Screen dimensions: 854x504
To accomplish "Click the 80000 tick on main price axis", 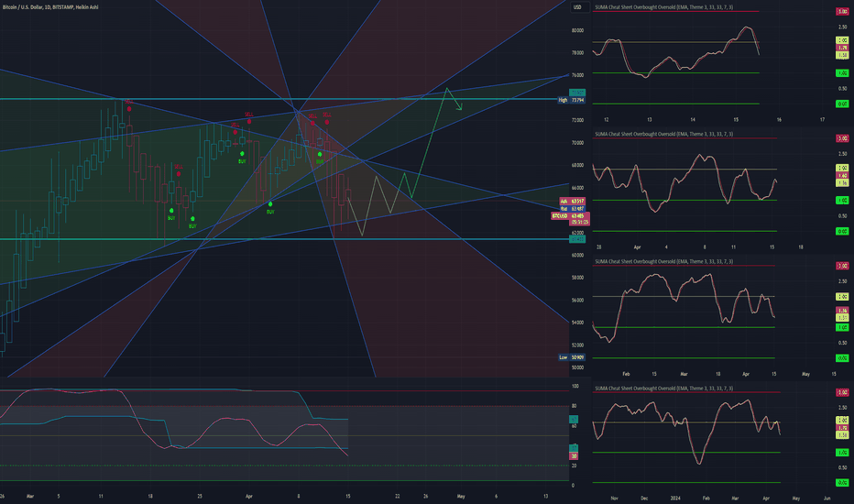I will 577,30.
